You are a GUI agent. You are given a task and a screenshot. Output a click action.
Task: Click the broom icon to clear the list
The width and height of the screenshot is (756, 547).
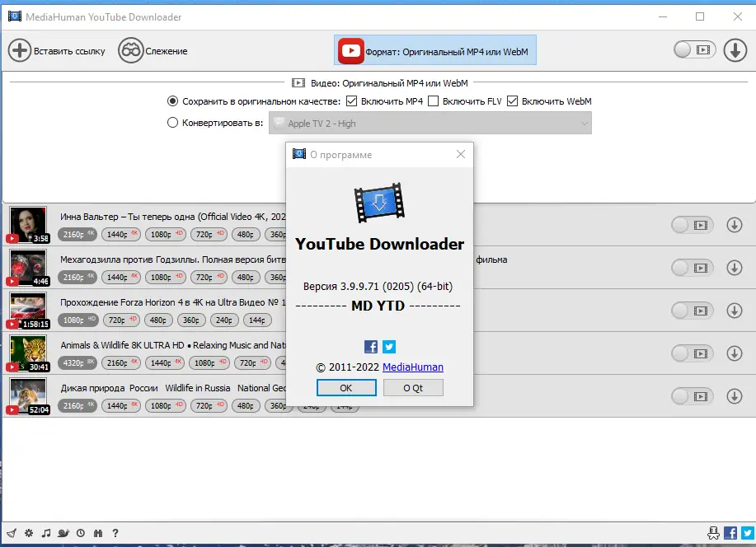tap(12, 533)
